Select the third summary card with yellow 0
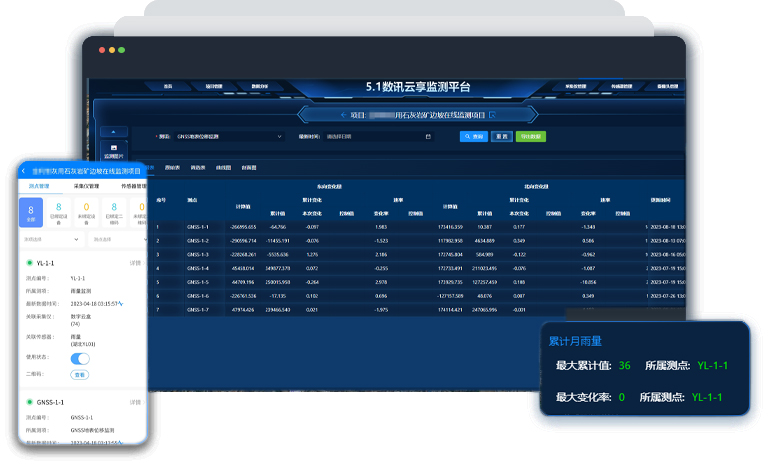 point(86,213)
